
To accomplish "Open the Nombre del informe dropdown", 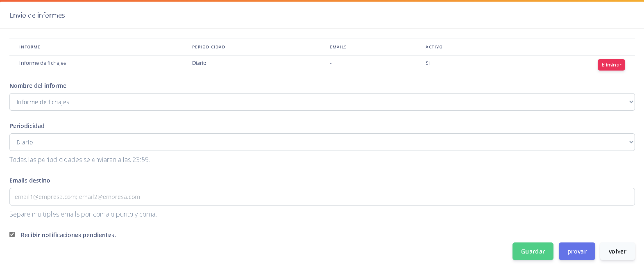I will [x=322, y=102].
